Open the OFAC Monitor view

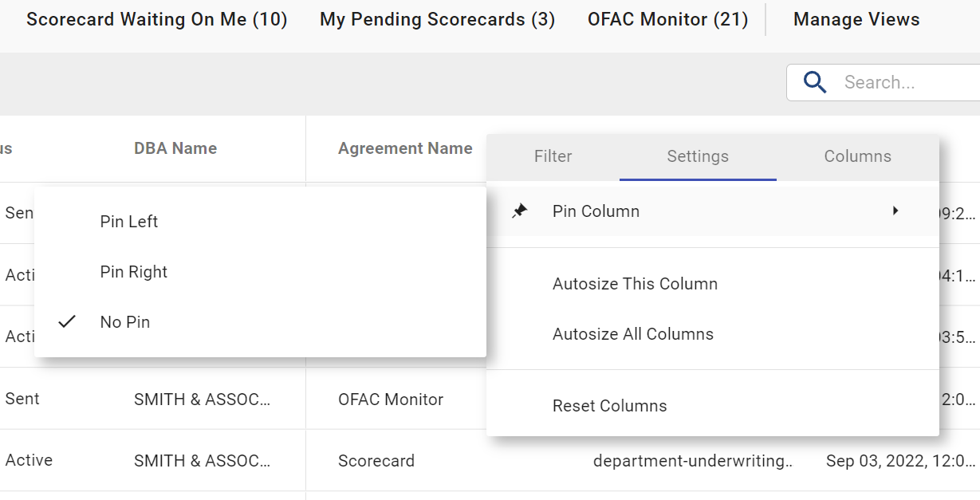click(x=667, y=19)
